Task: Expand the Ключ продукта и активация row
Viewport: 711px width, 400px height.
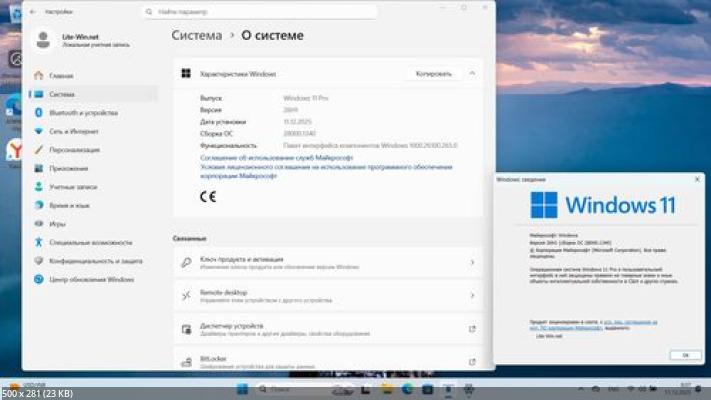Action: [472, 263]
